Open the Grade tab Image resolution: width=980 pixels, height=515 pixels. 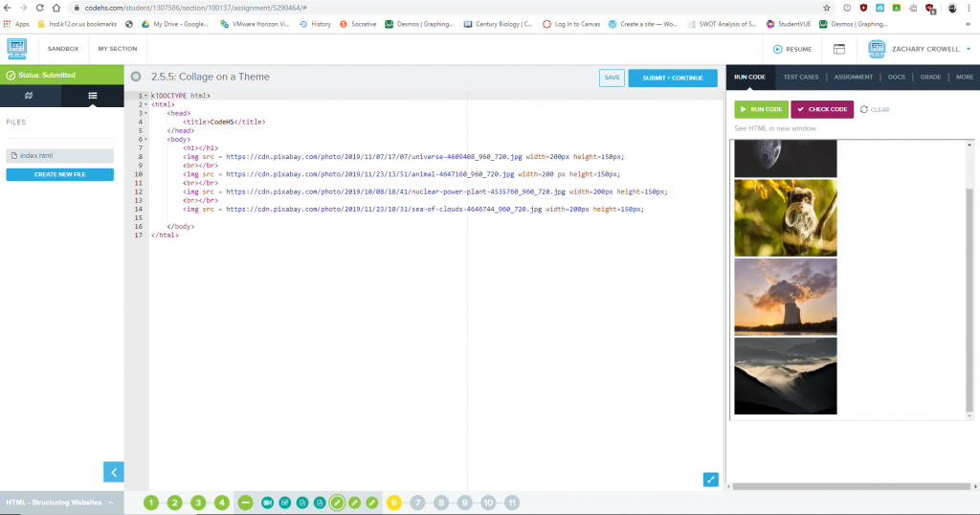click(x=930, y=77)
